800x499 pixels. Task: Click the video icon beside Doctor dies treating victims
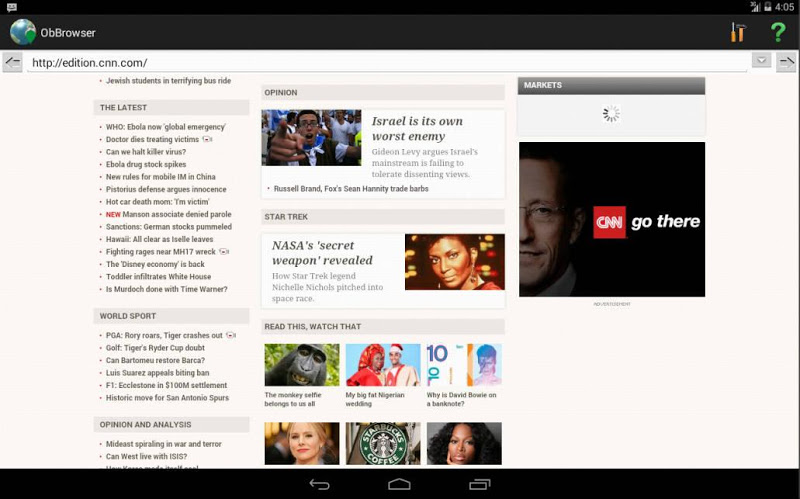pos(207,139)
